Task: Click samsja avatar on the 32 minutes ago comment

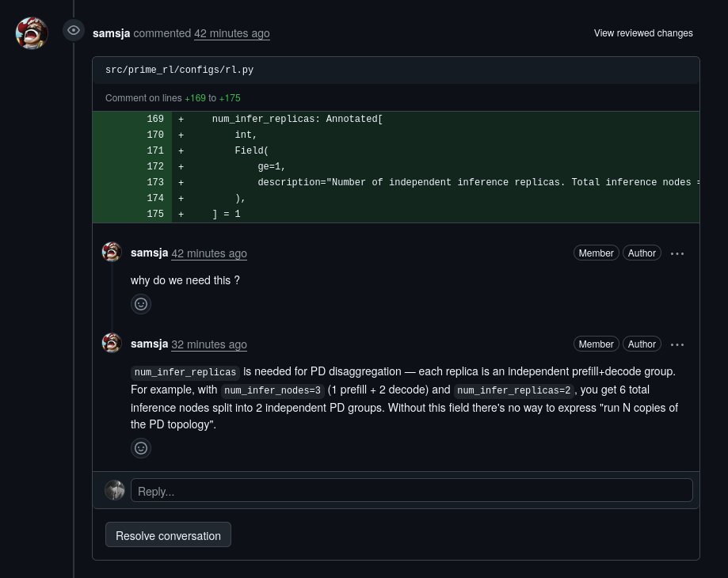Action: point(112,343)
